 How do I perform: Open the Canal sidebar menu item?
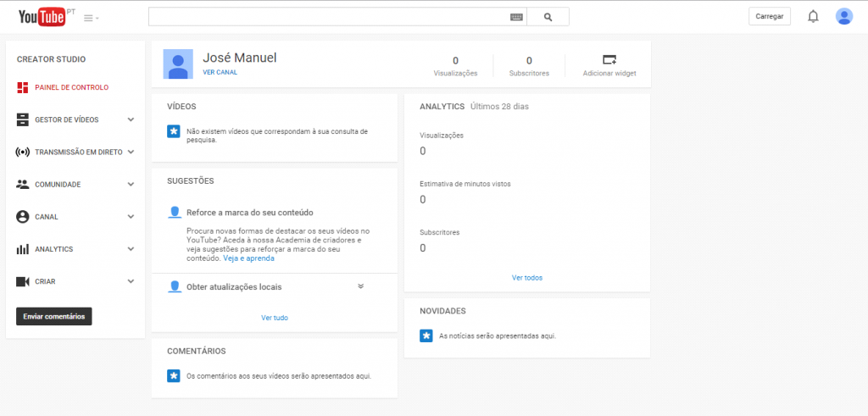pyautogui.click(x=47, y=217)
